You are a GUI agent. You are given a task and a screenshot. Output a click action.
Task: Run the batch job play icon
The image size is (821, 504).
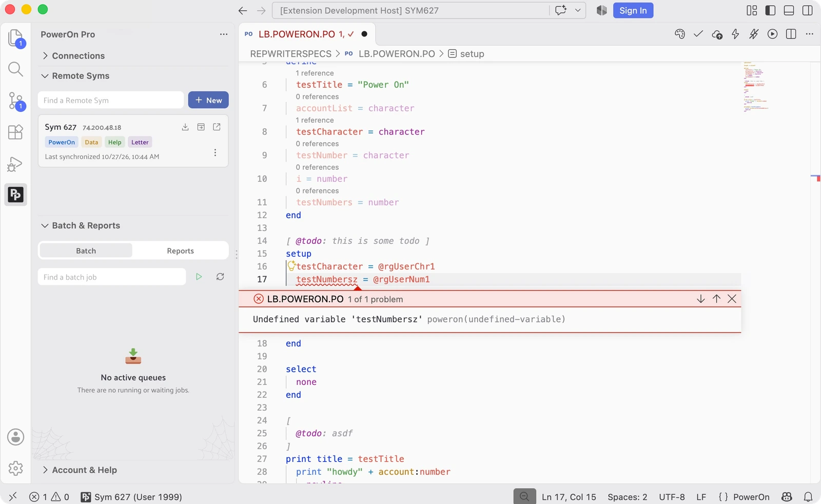coord(199,277)
